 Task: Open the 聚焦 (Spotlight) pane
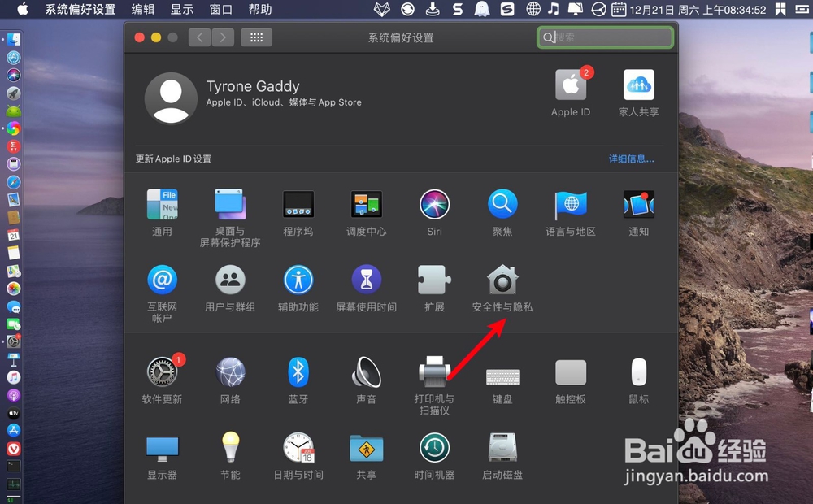point(502,204)
